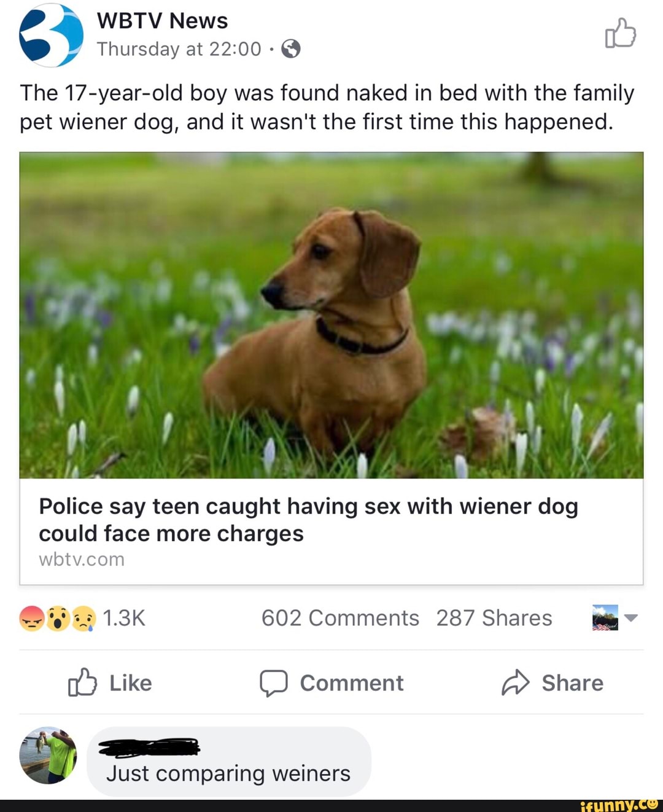
Task: Visit the wbtv.com source link
Action: 82,560
